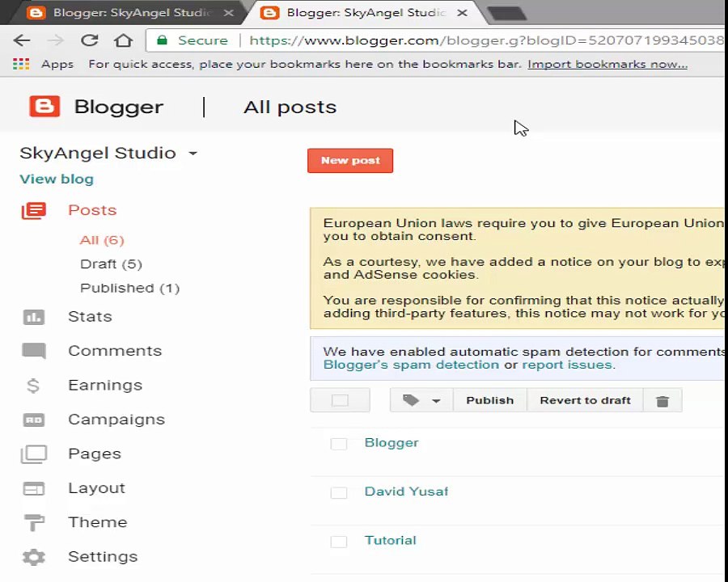Click the Theme paint roller icon
The height and width of the screenshot is (582, 728).
pos(34,523)
